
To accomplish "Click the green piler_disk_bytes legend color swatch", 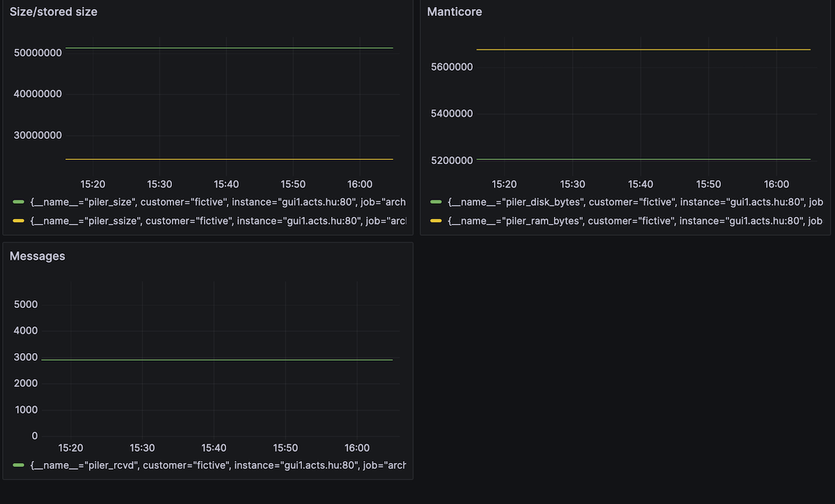I will [436, 202].
